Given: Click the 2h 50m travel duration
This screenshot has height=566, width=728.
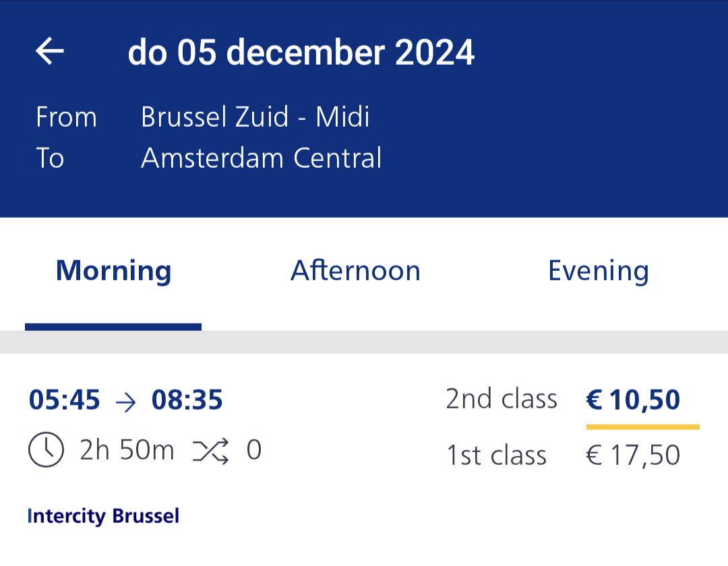Looking at the screenshot, I should point(127,450).
